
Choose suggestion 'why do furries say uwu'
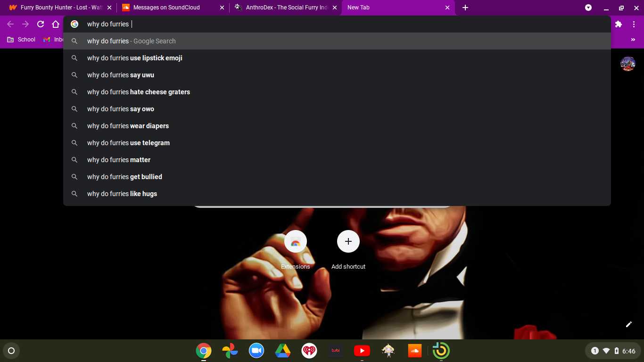(337, 75)
